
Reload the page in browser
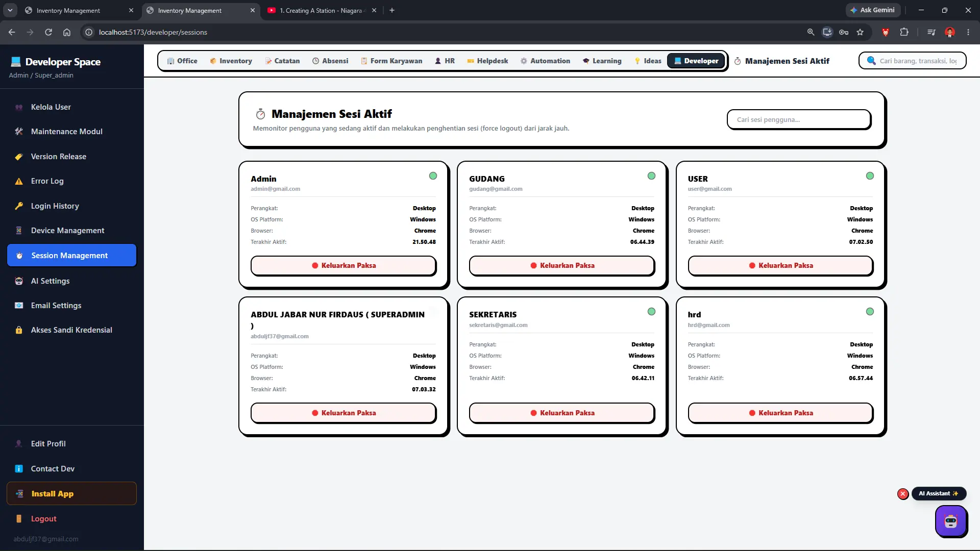[x=48, y=32]
